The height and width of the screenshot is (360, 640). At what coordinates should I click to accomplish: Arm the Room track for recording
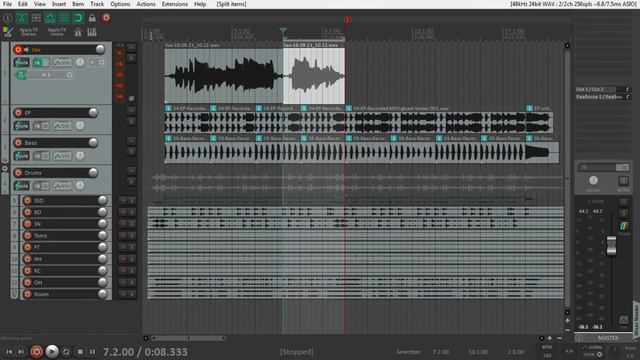click(27, 294)
